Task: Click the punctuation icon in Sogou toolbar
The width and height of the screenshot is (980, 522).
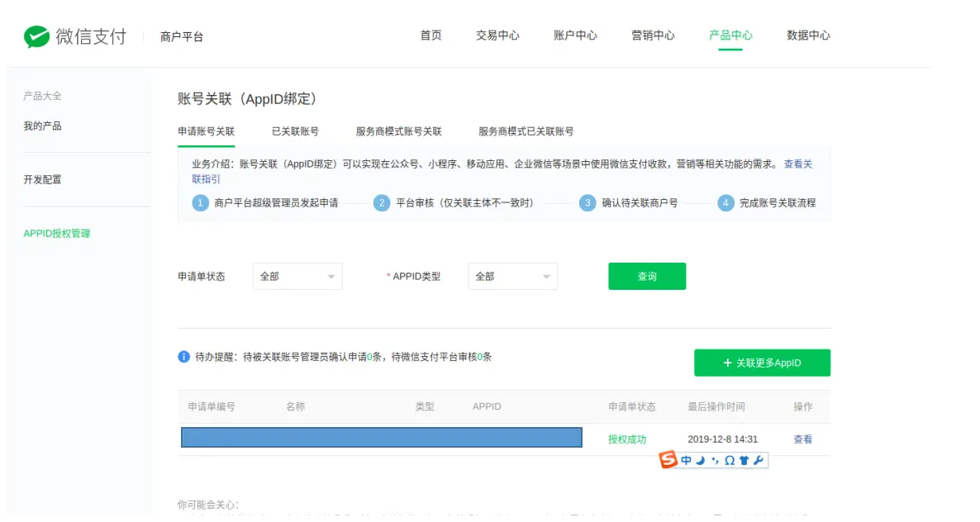Action: [715, 461]
